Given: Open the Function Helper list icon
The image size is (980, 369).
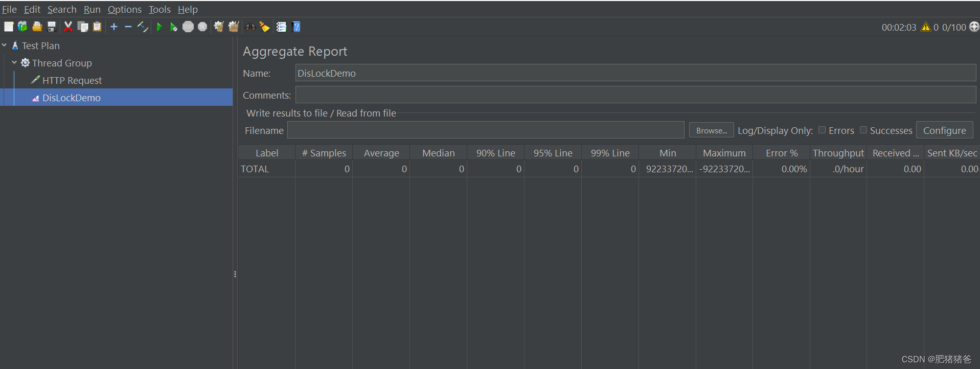Looking at the screenshot, I should pyautogui.click(x=281, y=27).
